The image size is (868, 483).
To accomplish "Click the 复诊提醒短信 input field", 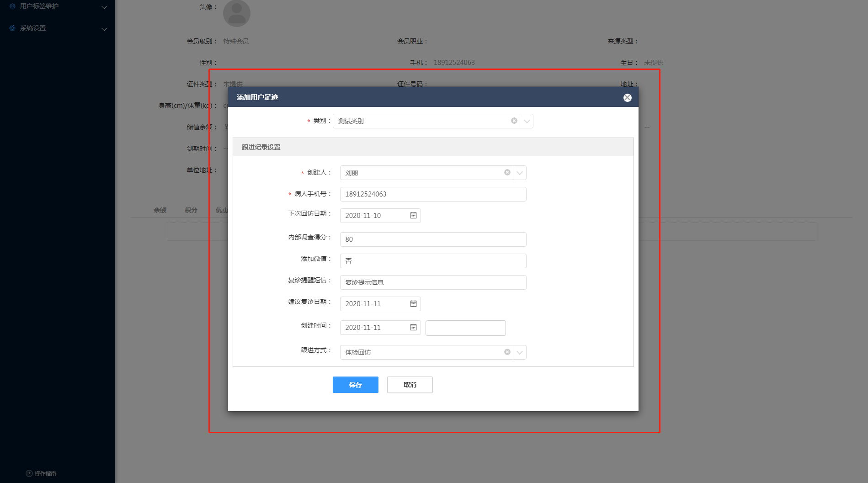I will (x=433, y=282).
